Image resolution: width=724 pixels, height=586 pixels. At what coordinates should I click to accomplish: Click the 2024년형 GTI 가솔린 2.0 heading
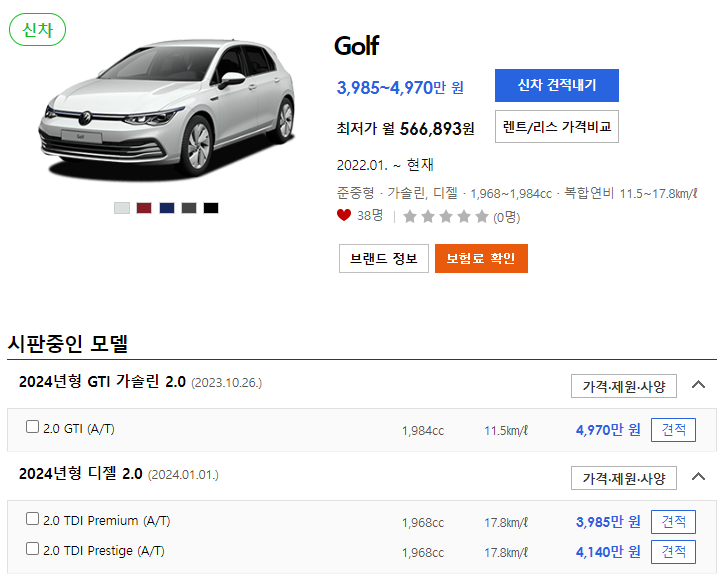point(102,382)
